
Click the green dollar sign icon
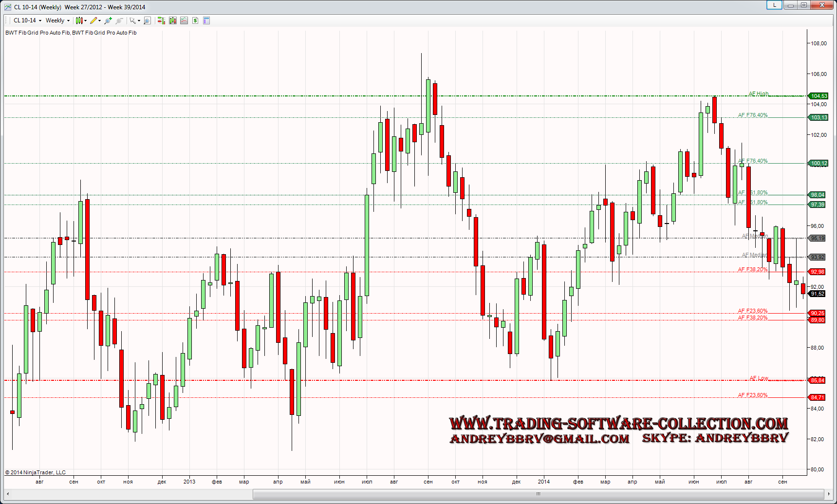pos(195,20)
